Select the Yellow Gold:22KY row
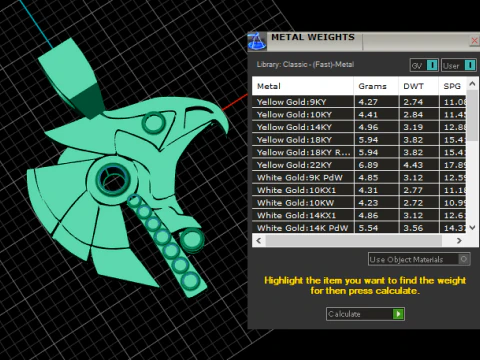Viewport: 480px width, 360px height. (x=359, y=165)
